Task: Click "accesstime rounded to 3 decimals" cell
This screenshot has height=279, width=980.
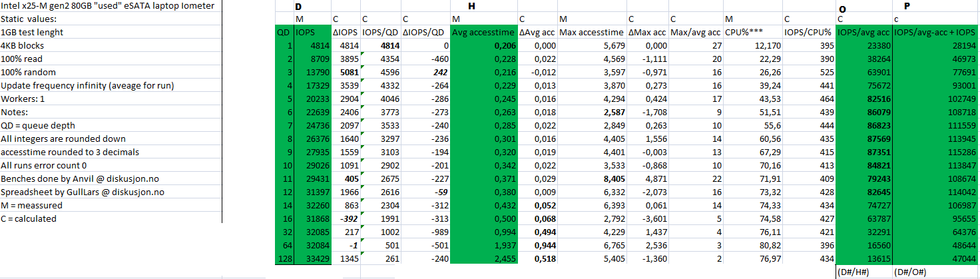Action: 71,152
